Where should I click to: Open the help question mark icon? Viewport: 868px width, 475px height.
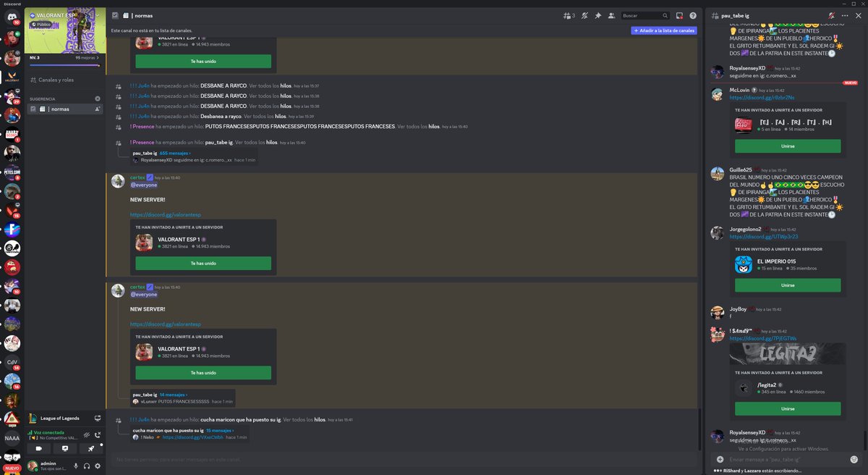(693, 15)
